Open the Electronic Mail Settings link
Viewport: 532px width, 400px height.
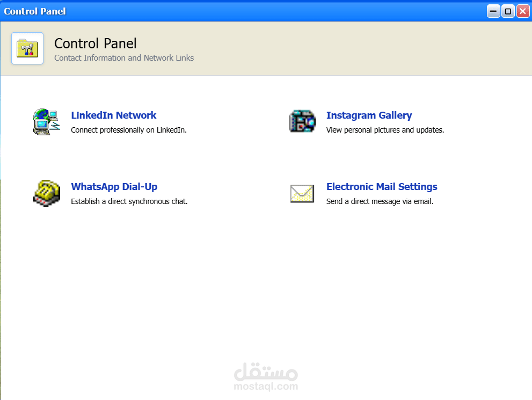(x=382, y=187)
